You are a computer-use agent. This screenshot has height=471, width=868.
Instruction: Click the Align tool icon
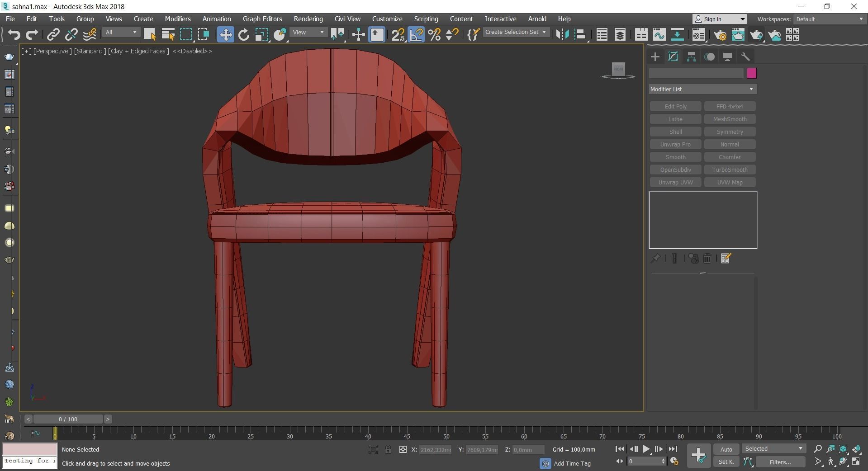(x=580, y=35)
